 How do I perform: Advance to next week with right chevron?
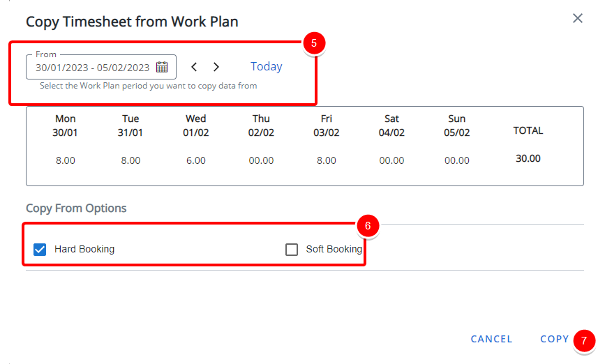pos(216,67)
